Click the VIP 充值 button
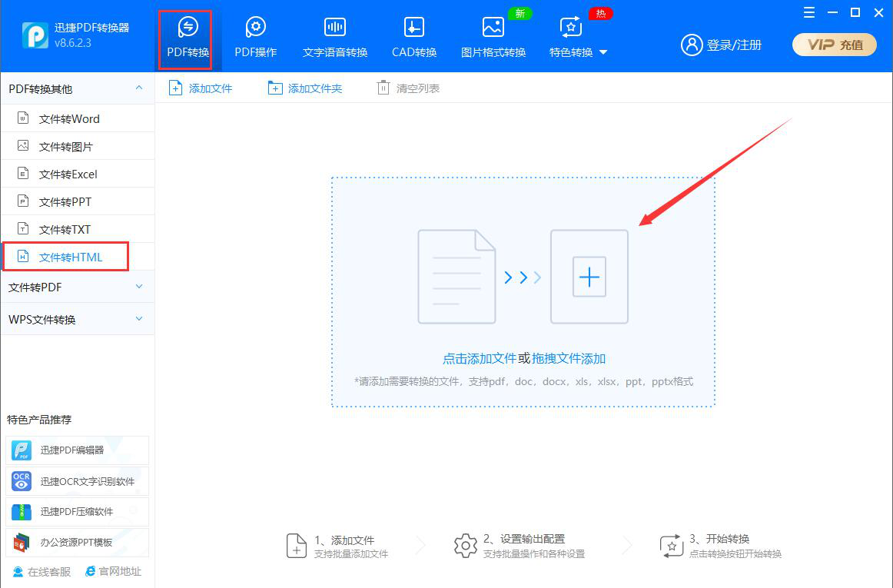 coord(835,45)
